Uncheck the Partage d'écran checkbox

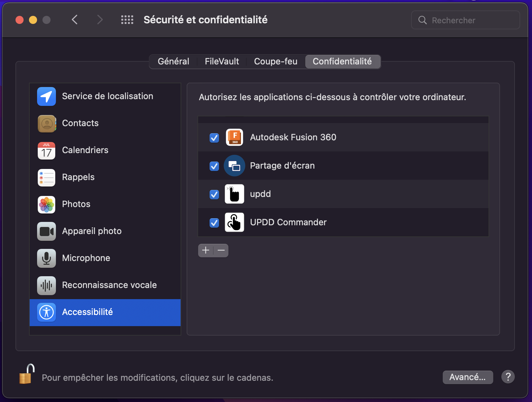214,166
